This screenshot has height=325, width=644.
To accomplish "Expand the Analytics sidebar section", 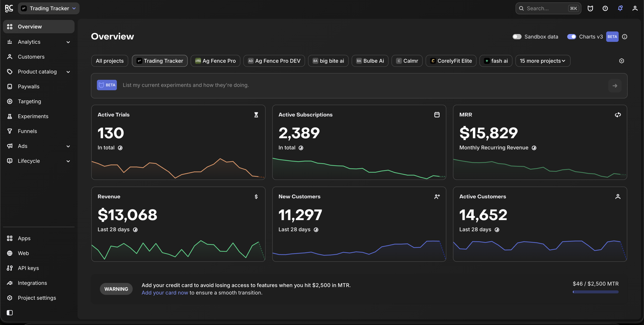I will pyautogui.click(x=39, y=42).
